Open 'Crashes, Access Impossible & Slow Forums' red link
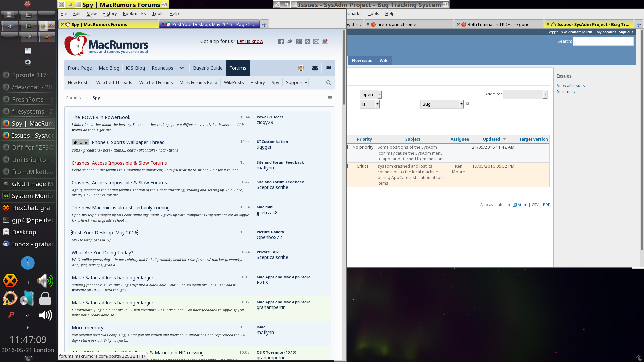644x362 pixels. click(119, 163)
